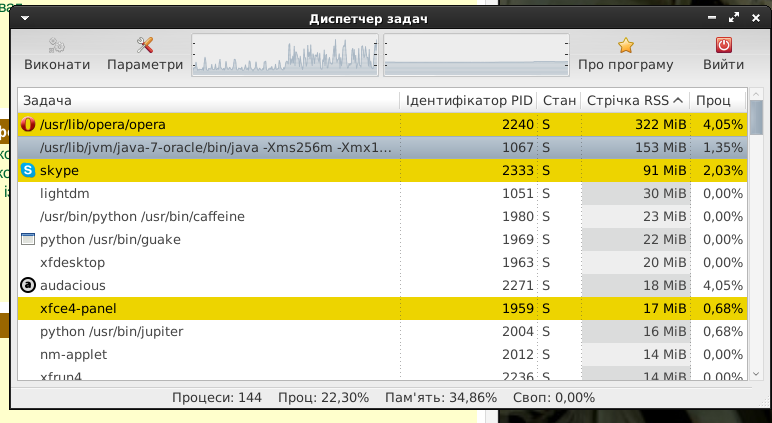Screen dimensions: 772x423
Task: Click the guake window icon
Action: (x=28, y=240)
